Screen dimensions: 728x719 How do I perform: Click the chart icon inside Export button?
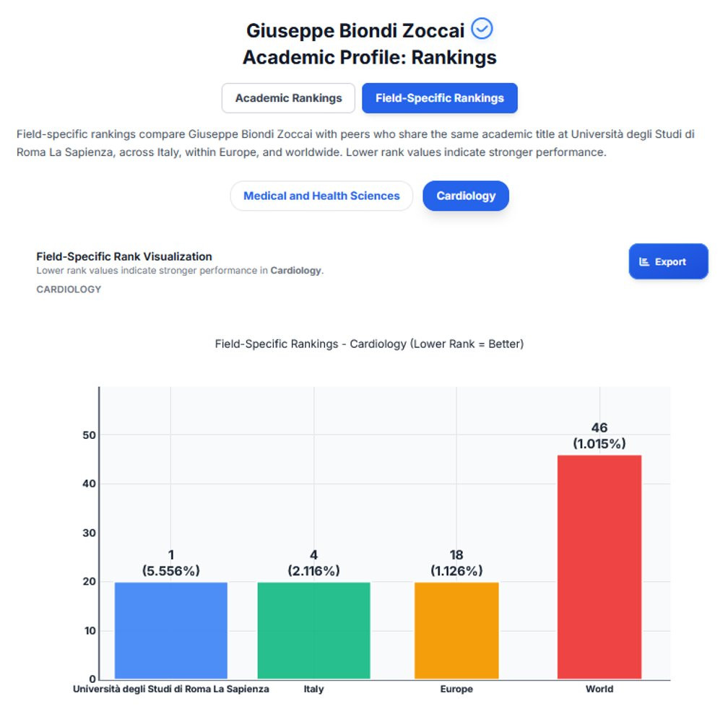click(644, 262)
